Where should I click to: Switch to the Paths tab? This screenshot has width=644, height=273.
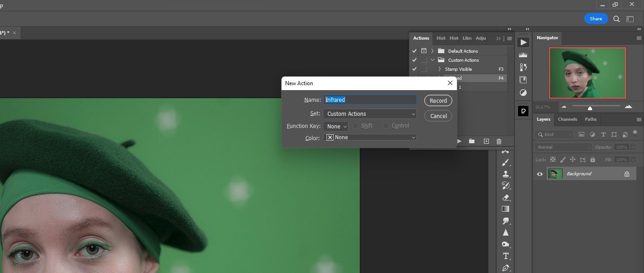pyautogui.click(x=591, y=119)
